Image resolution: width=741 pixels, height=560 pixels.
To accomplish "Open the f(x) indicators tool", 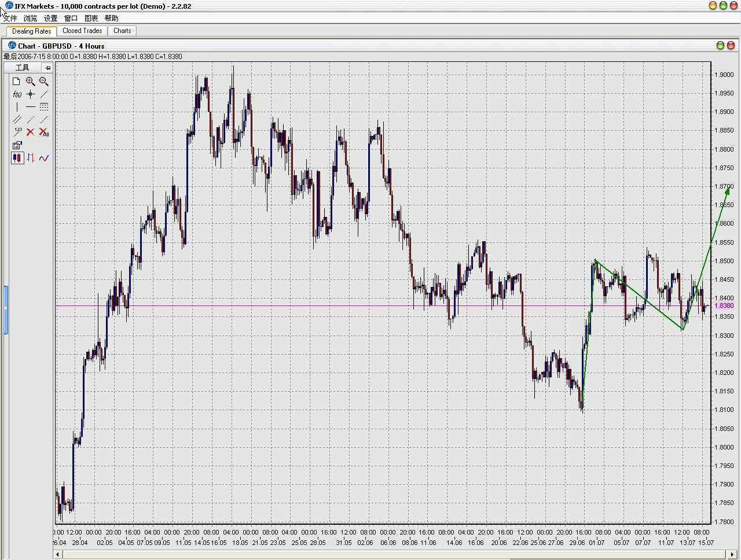I will click(17, 94).
